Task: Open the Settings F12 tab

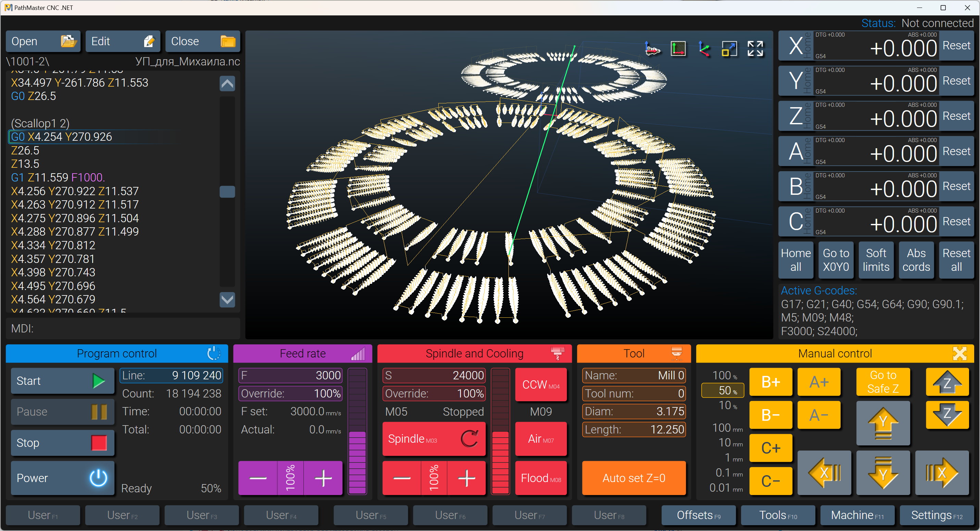Action: point(936,515)
